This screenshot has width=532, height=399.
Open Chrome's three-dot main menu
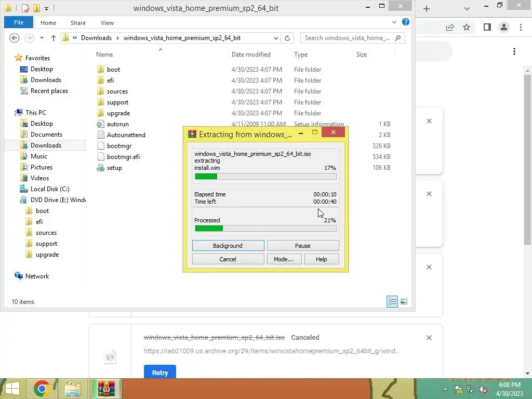[x=521, y=27]
